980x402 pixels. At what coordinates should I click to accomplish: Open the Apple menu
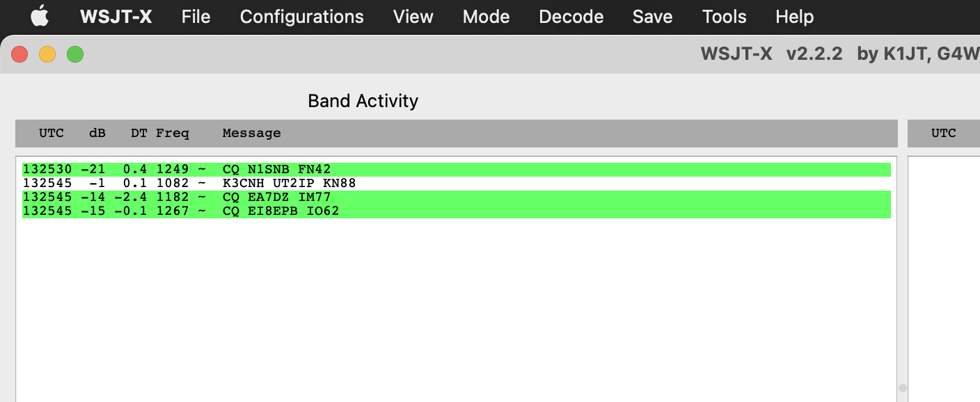point(40,17)
